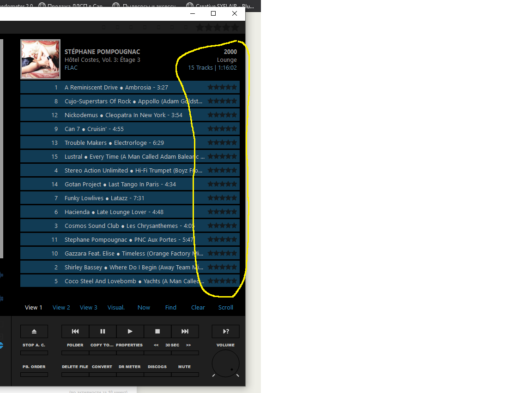Click the Hôtel Costes album cover thumbnail
Image resolution: width=532 pixels, height=393 pixels.
coord(40,60)
